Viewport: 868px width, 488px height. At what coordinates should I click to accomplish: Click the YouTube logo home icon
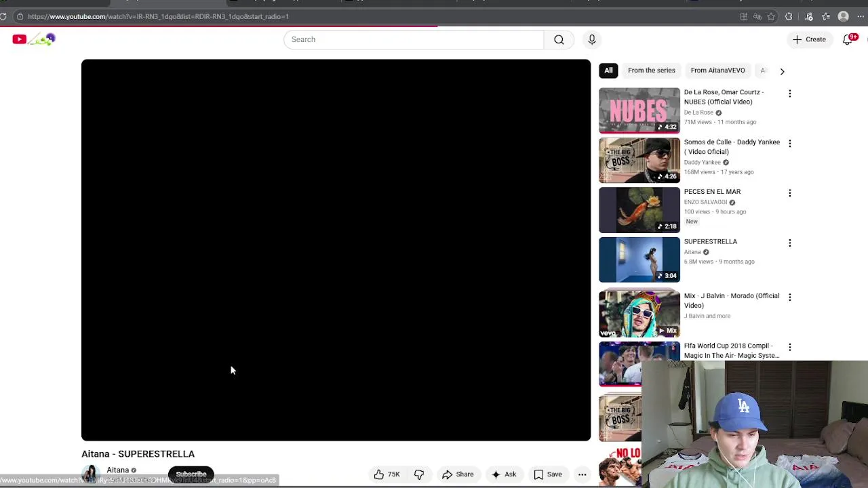33,39
